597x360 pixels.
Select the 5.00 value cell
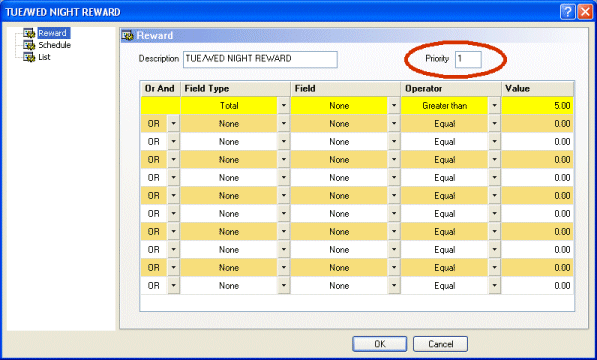click(537, 106)
